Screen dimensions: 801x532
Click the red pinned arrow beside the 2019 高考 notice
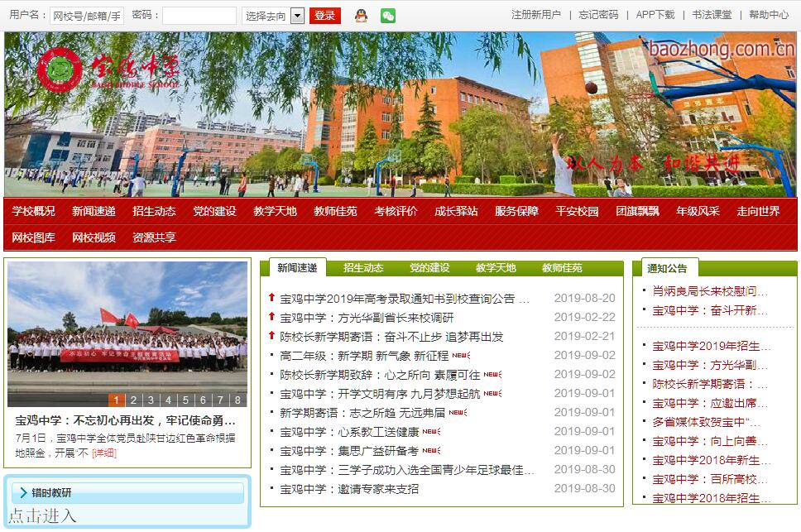pyautogui.click(x=271, y=298)
